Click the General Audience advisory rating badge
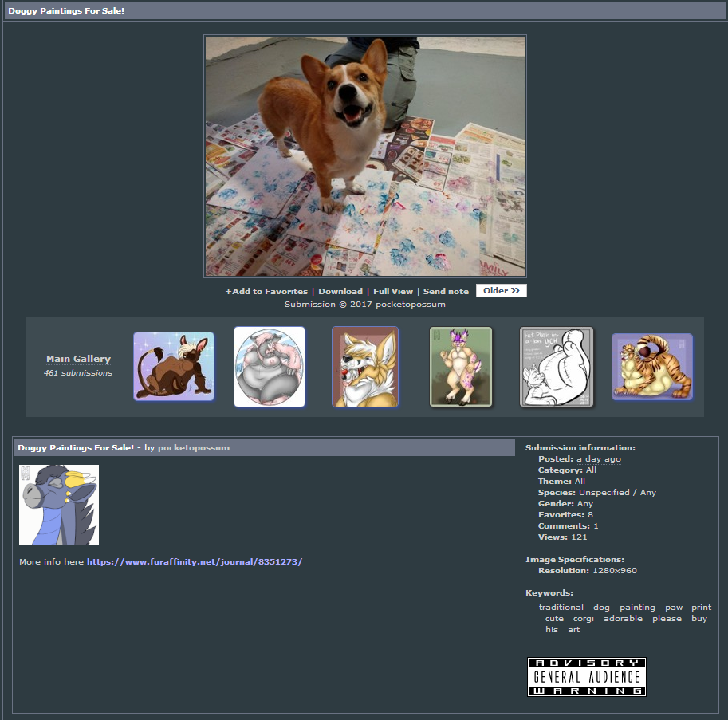 [x=587, y=677]
